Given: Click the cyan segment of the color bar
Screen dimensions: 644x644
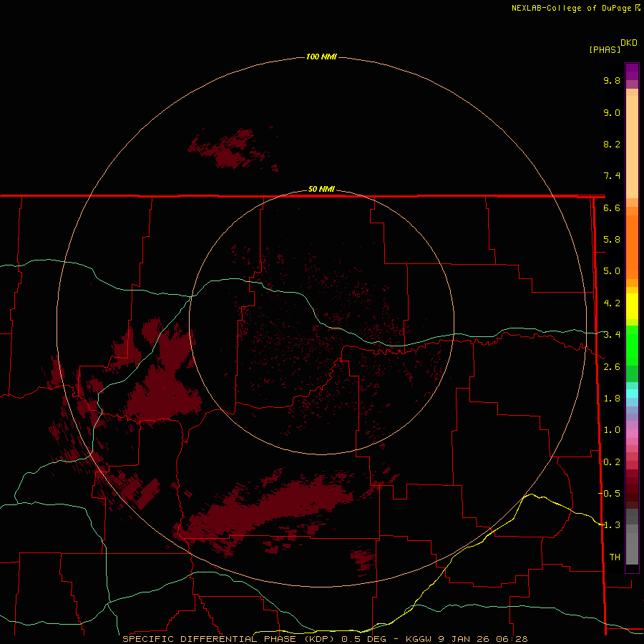Looking at the screenshot, I should pyautogui.click(x=632, y=394).
